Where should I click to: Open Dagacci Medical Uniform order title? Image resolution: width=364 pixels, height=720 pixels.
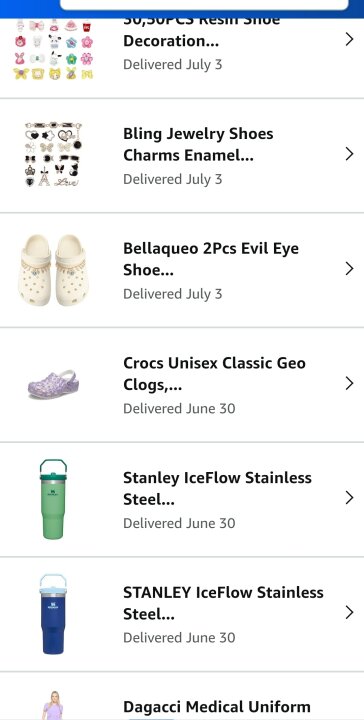tap(217, 707)
